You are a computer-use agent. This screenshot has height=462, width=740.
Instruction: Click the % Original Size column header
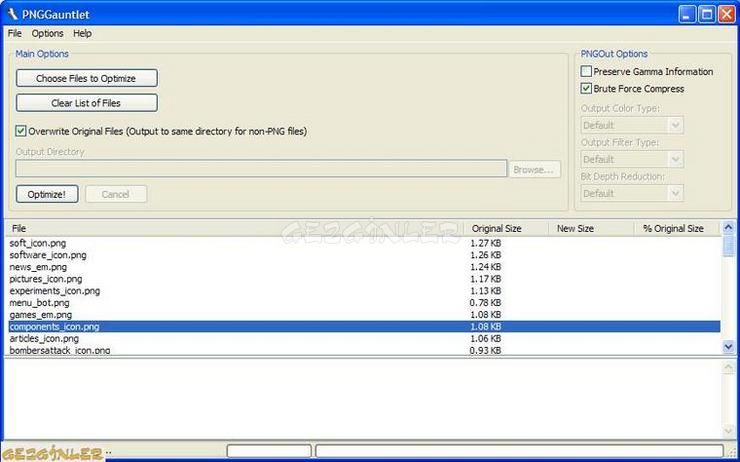tap(677, 228)
